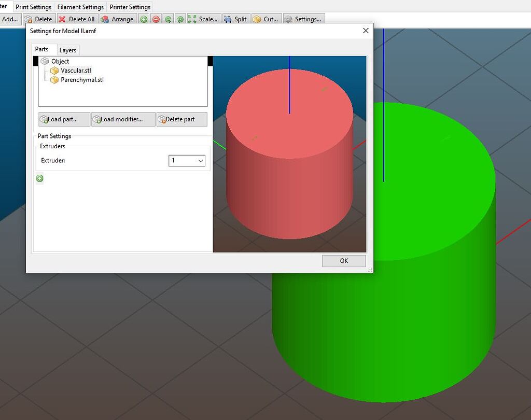Click the Load modifier button

(x=123, y=119)
